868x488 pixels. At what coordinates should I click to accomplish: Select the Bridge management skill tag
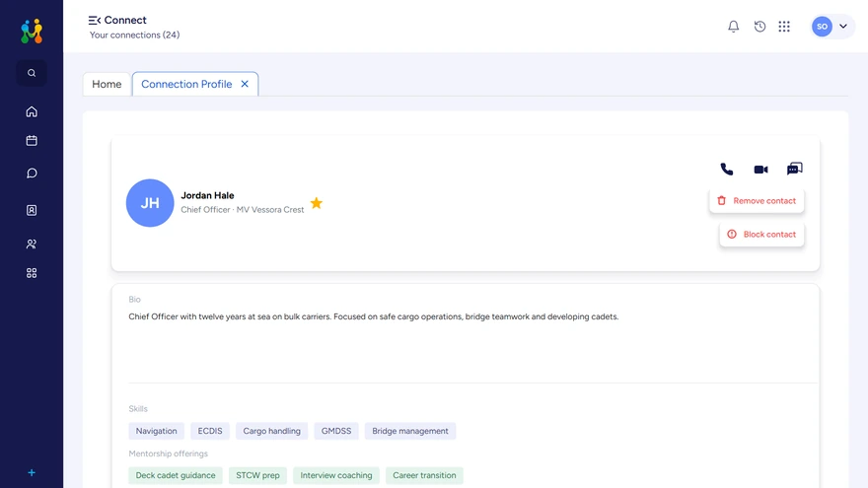[410, 431]
